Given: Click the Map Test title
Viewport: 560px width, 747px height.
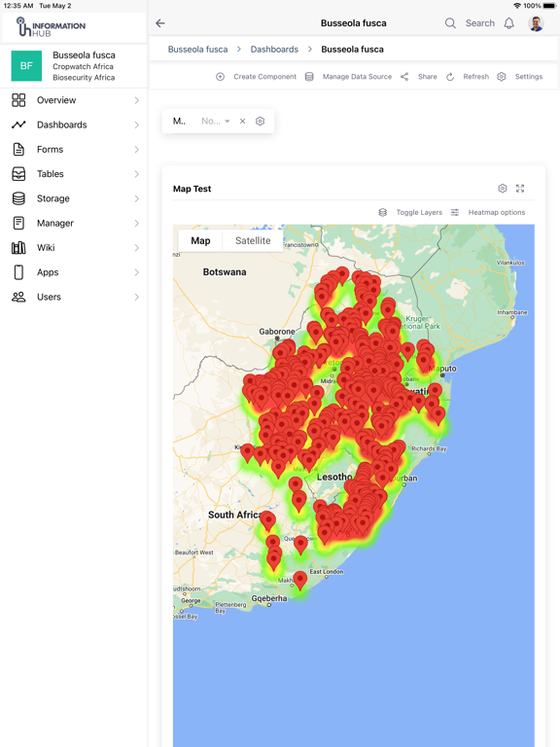Looking at the screenshot, I should click(192, 189).
